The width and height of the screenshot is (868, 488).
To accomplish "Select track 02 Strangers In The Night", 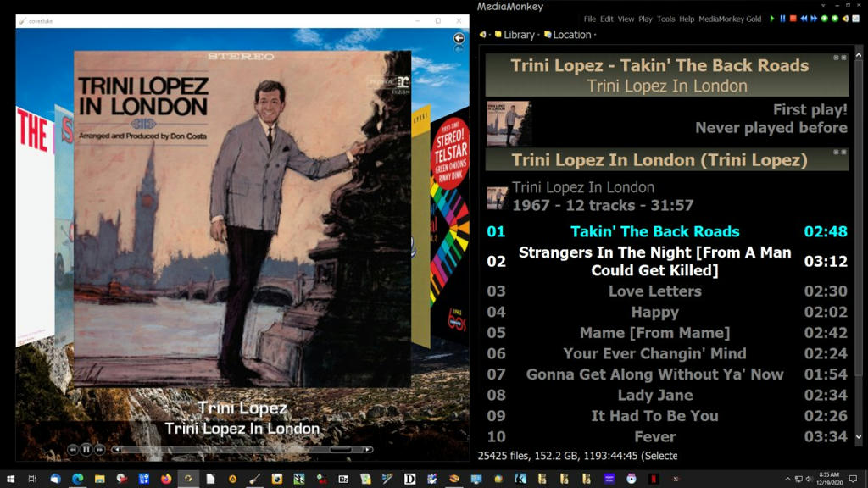I will tap(667, 261).
